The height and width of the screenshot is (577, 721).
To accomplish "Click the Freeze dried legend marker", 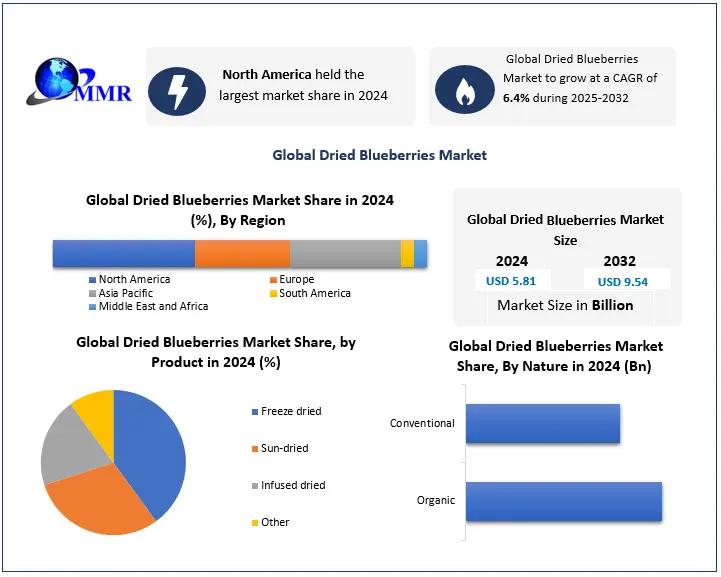I will (x=254, y=412).
